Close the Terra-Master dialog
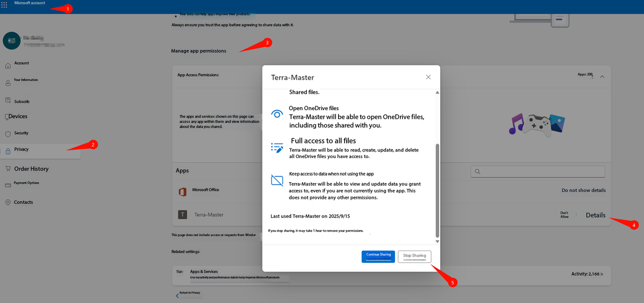644x303 pixels. tap(428, 77)
